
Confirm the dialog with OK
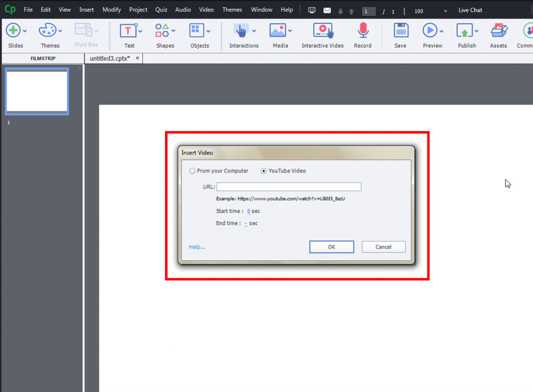332,246
